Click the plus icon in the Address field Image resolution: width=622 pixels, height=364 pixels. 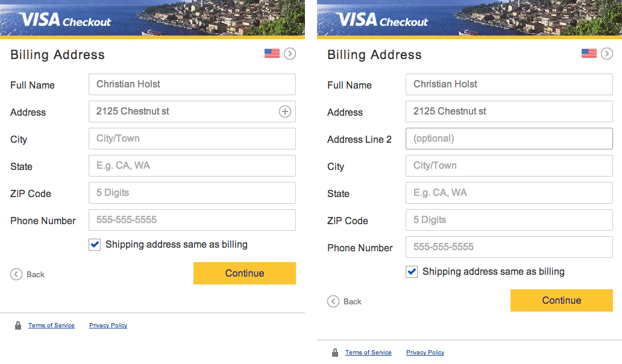[x=285, y=111]
